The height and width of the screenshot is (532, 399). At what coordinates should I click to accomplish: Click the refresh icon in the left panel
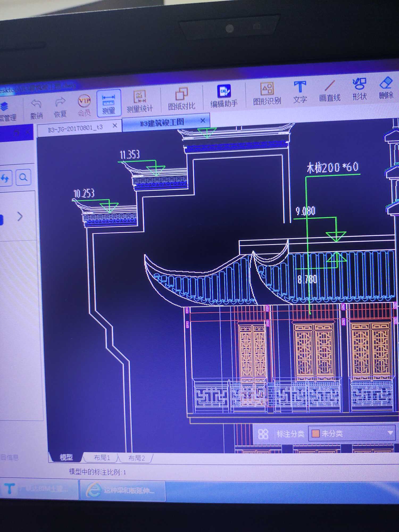pyautogui.click(x=5, y=178)
